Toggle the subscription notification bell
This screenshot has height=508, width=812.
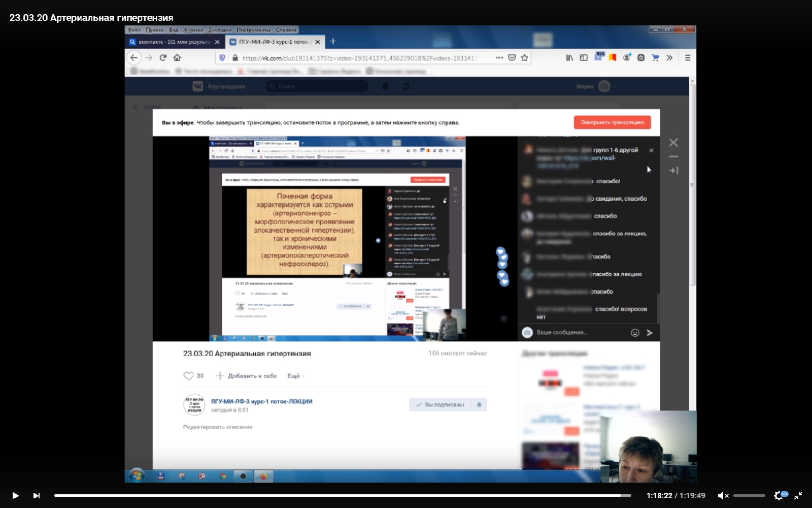(479, 405)
